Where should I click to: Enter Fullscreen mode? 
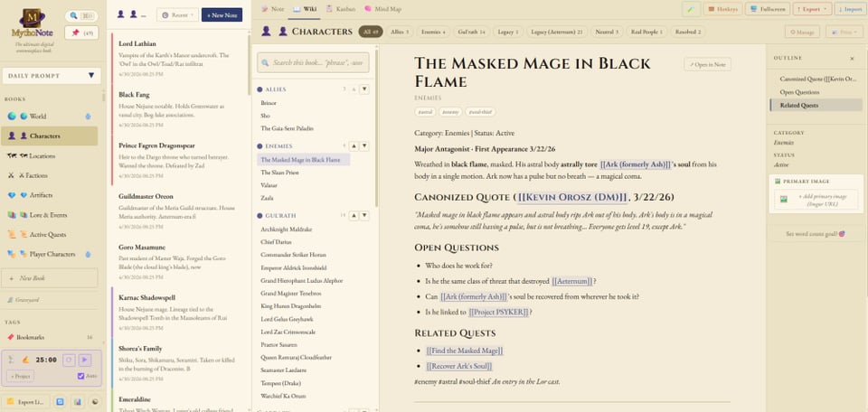click(x=768, y=9)
